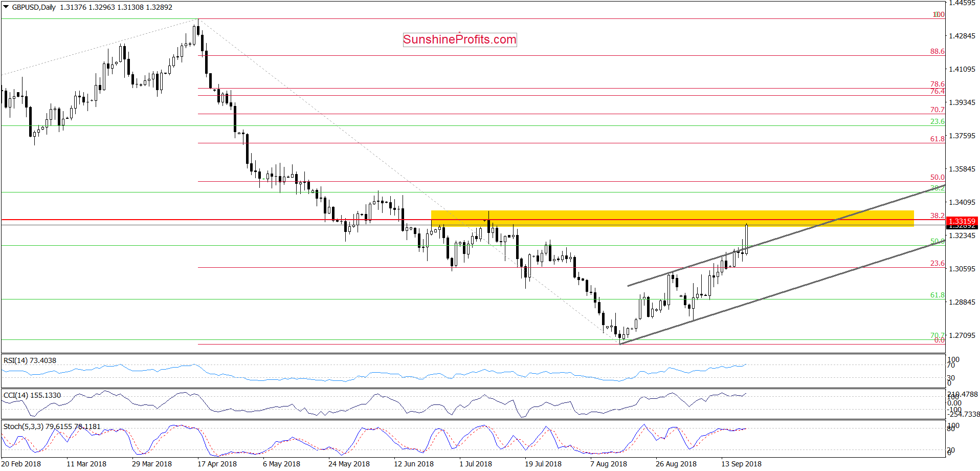Open the chart menu triangle beside GBPUSD,Daily

tap(6, 7)
